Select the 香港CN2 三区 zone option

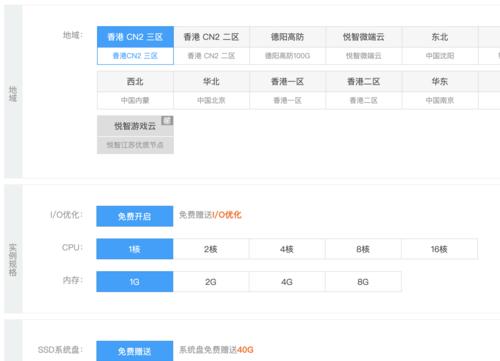click(135, 56)
